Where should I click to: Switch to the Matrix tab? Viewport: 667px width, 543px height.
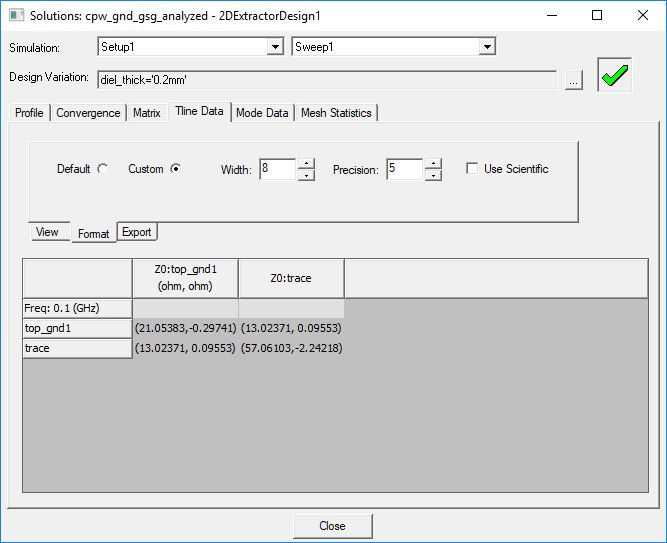146,113
